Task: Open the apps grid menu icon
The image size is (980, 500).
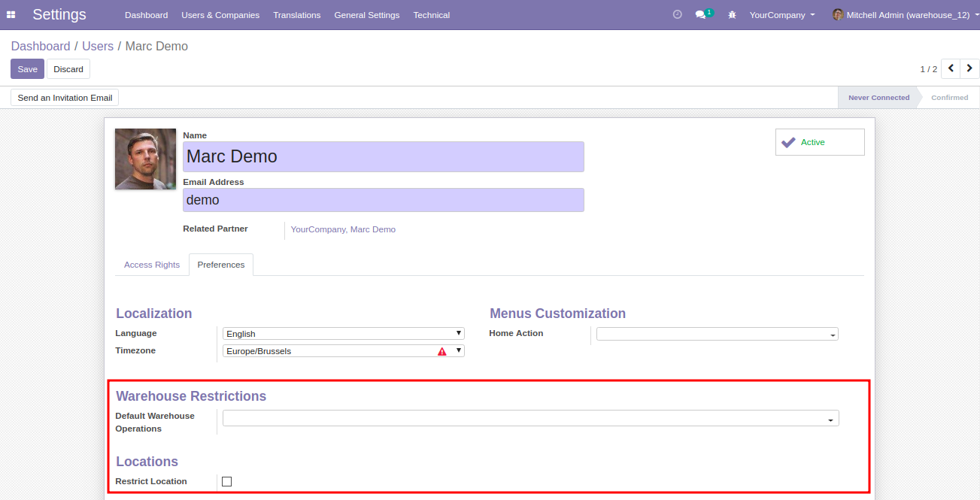Action: coord(11,15)
